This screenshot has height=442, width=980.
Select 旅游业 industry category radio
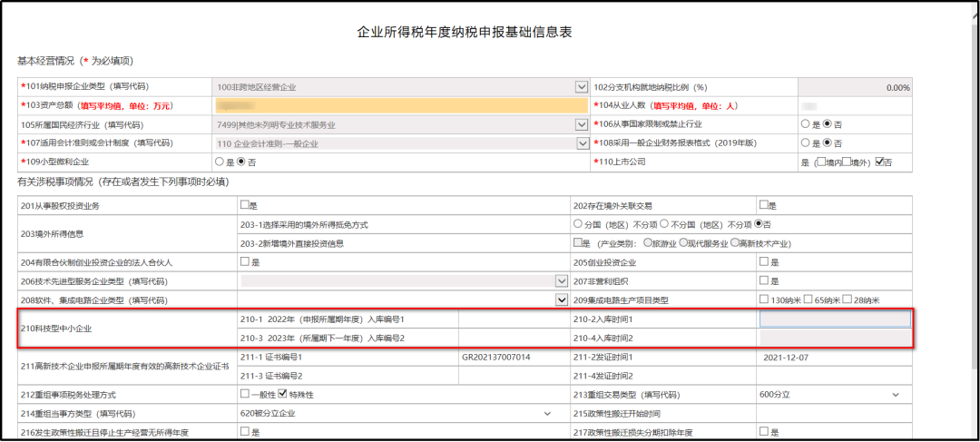click(648, 242)
